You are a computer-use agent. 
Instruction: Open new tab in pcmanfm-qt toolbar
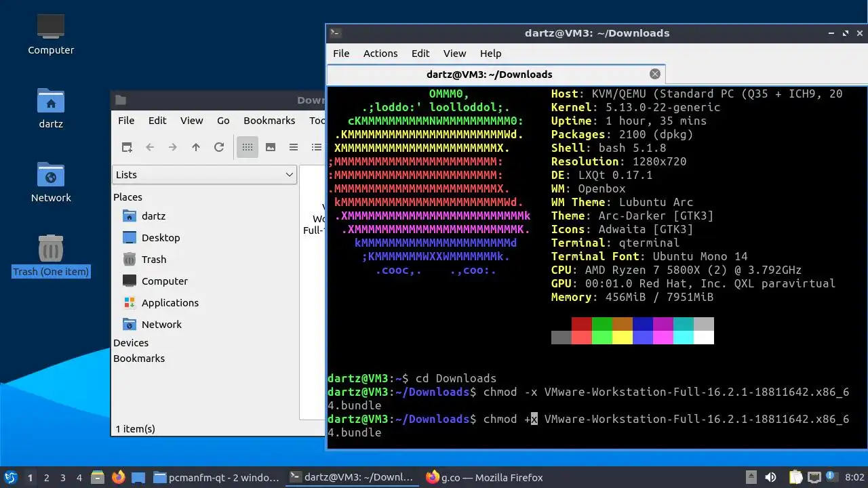pyautogui.click(x=127, y=147)
